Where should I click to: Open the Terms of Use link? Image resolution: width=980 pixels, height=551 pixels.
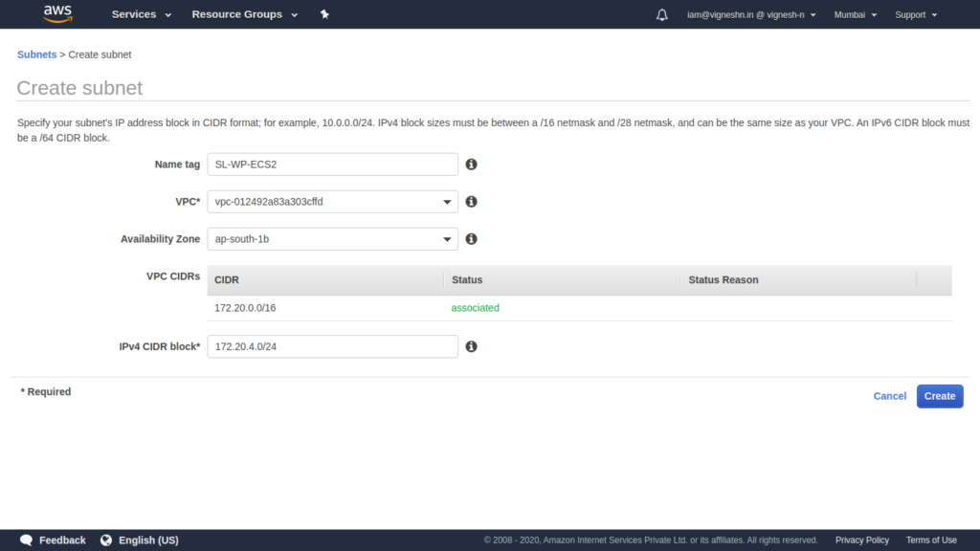coord(931,540)
